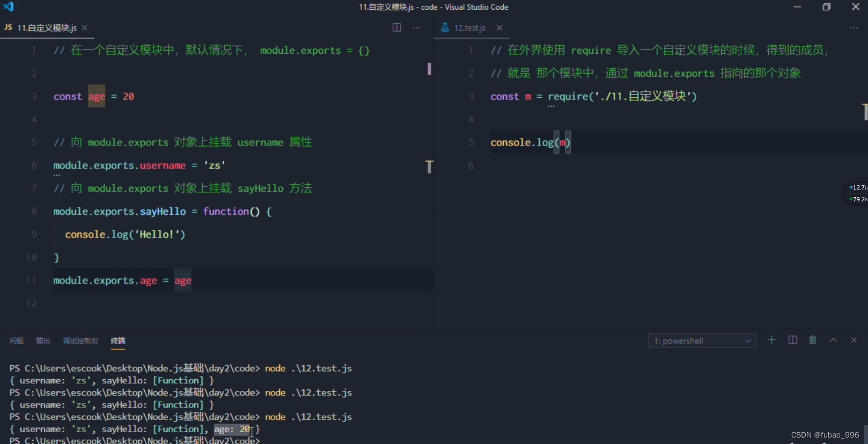Restore down the VS Code window
The width and height of the screenshot is (868, 444).
point(827,7)
